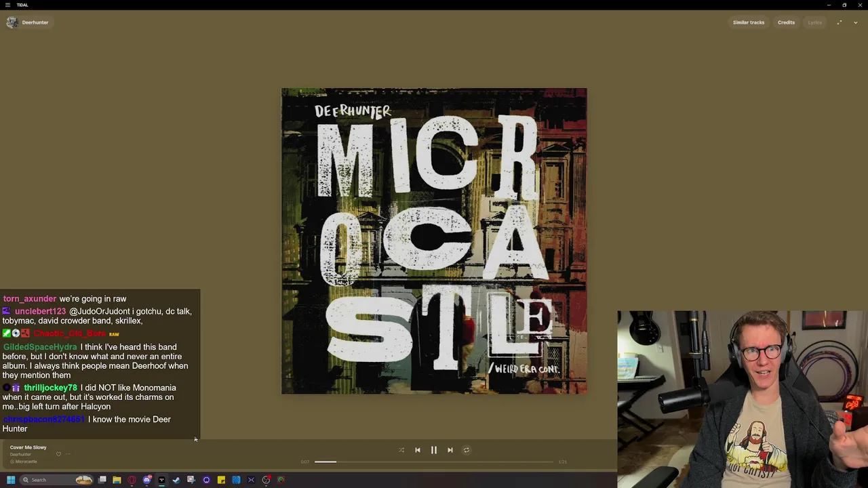The image size is (868, 488).
Task: Open the last red-green taskbar icon
Action: coord(281,480)
